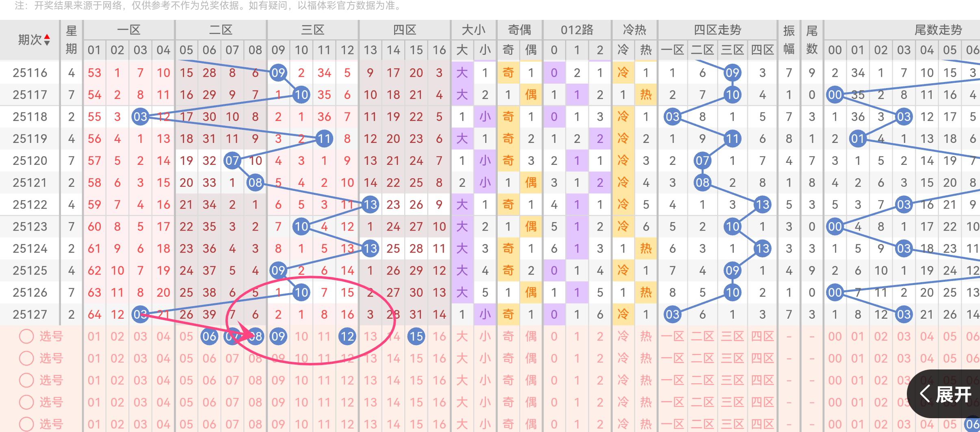Pick number 10 in second 选号 row

[301, 359]
